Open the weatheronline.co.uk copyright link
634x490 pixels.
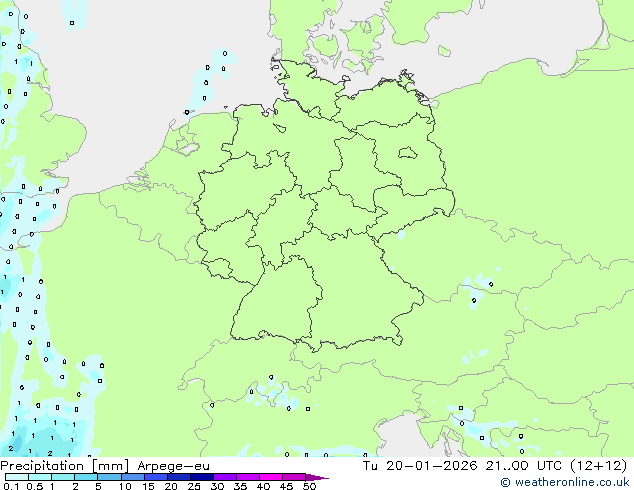(565, 482)
